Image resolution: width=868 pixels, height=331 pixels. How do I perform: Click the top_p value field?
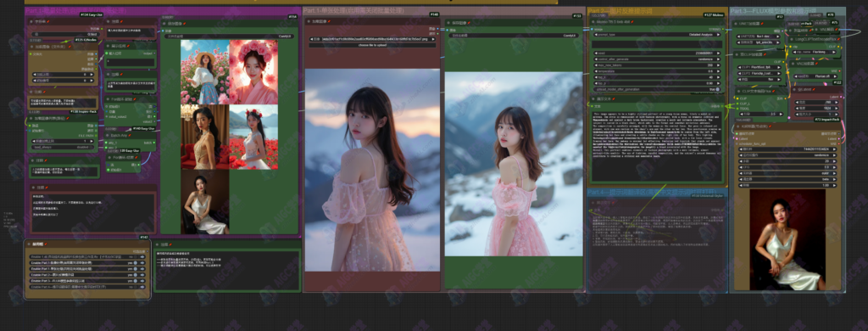[657, 83]
